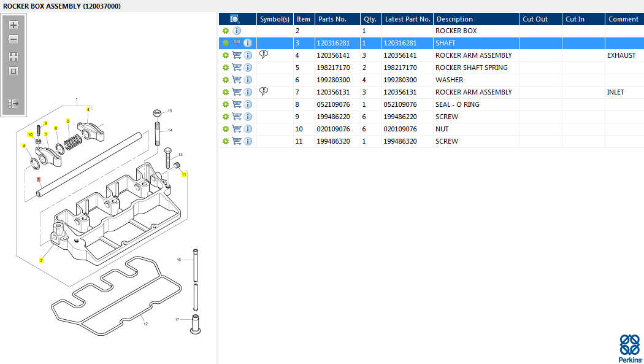Viewport: 644px width, 364px height.
Task: Select the SHAFT row in parts list
Action: [x=445, y=43]
